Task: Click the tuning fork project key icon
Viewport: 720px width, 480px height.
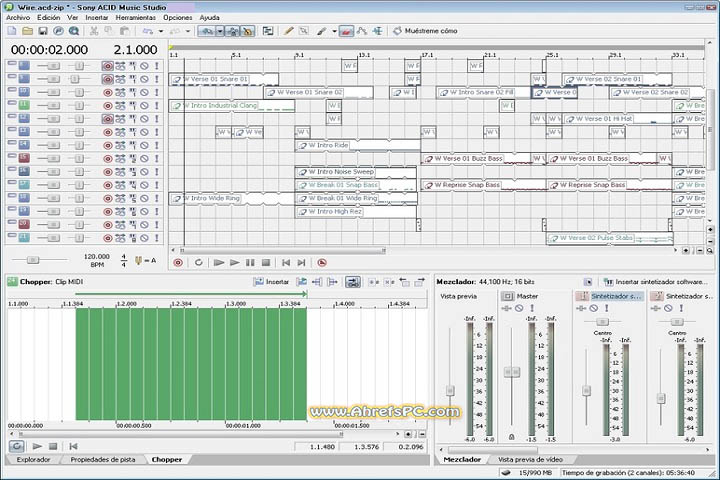Action: [x=138, y=260]
